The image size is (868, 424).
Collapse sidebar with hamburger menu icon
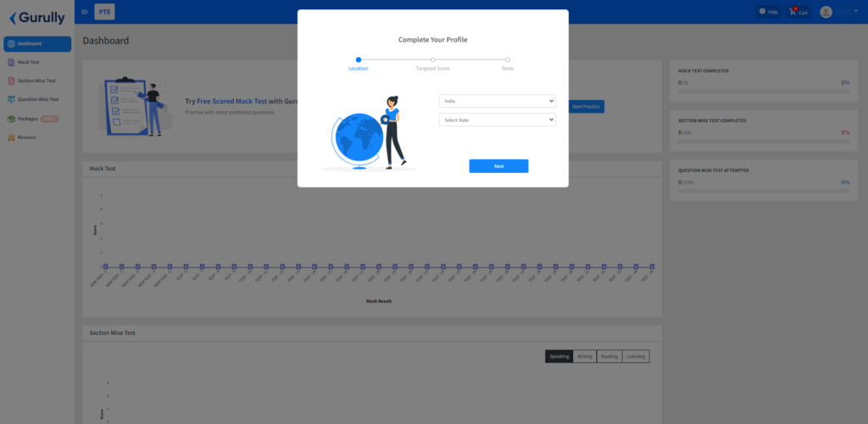tap(85, 12)
